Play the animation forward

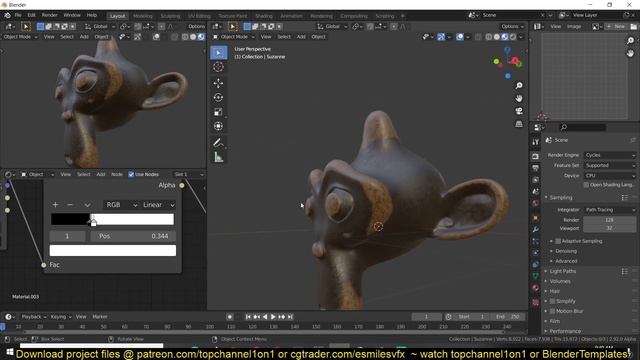pos(273,317)
